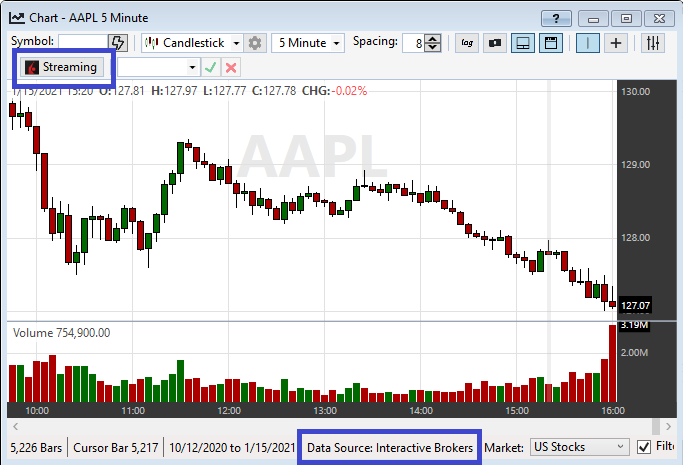The image size is (683, 465).
Task: Toggle the bottom pane display icon
Action: tap(523, 43)
